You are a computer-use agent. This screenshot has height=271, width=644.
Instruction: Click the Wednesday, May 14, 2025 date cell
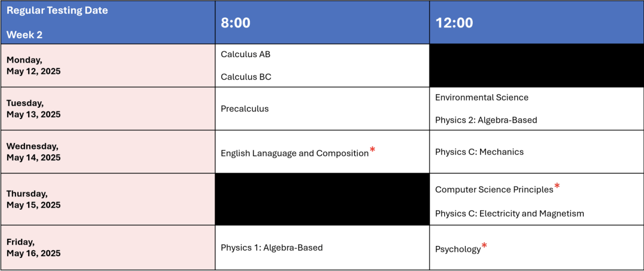click(35, 152)
